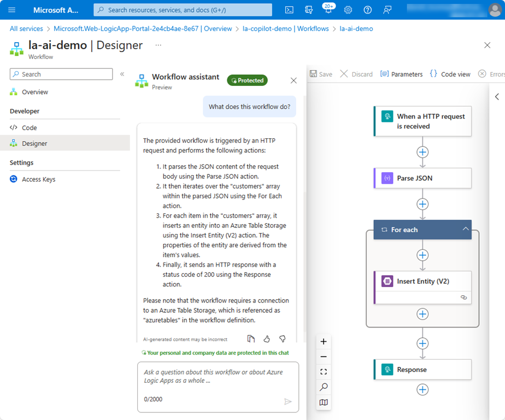Zoom out on the workflow canvas

tap(324, 357)
